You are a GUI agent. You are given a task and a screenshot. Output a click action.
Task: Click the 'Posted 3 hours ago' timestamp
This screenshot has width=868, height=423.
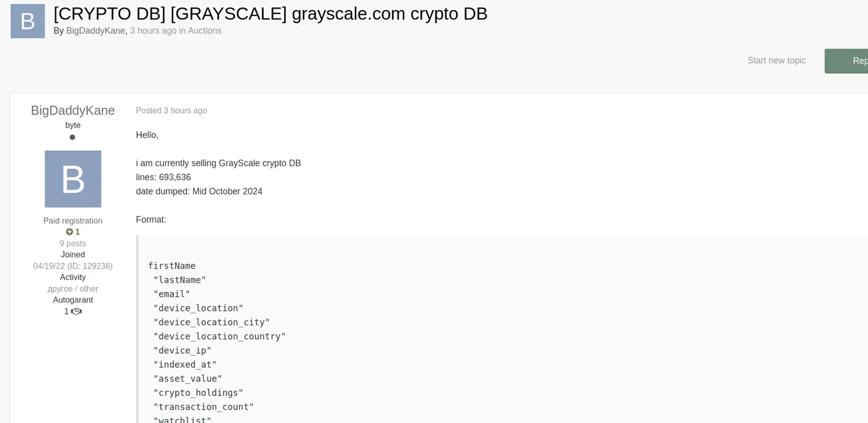point(171,110)
